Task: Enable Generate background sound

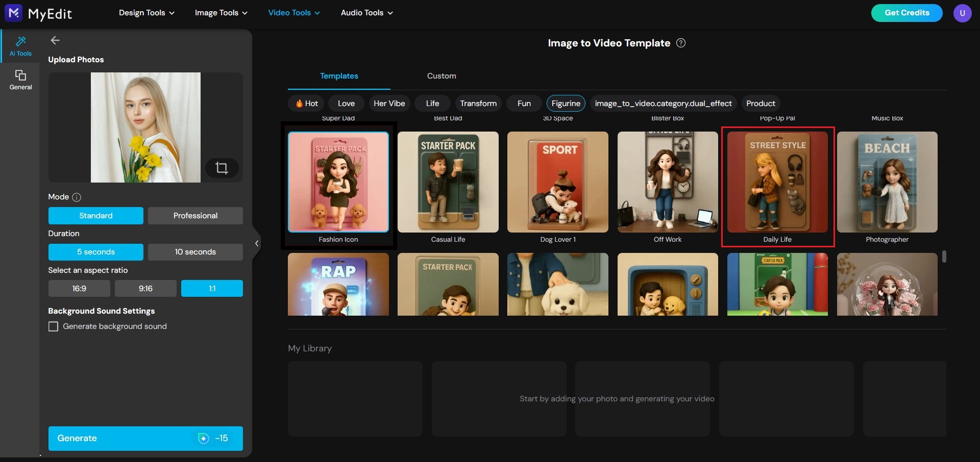Action: coord(53,326)
